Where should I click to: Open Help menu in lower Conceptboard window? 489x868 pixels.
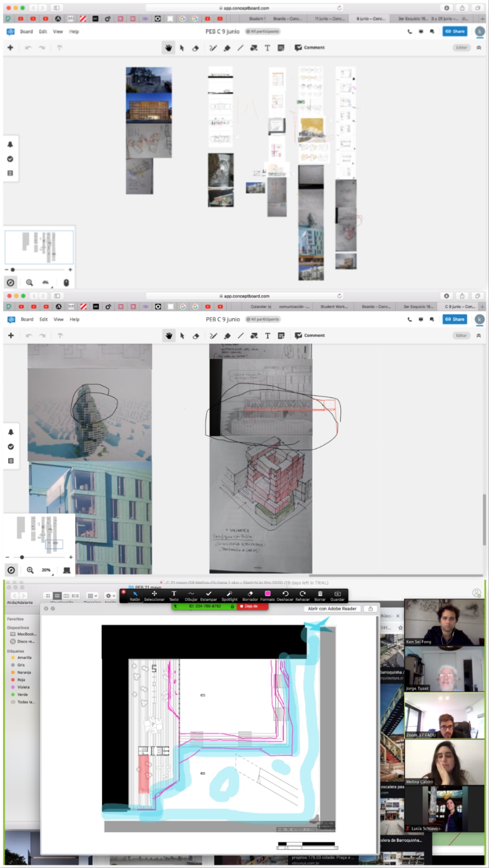point(74,319)
